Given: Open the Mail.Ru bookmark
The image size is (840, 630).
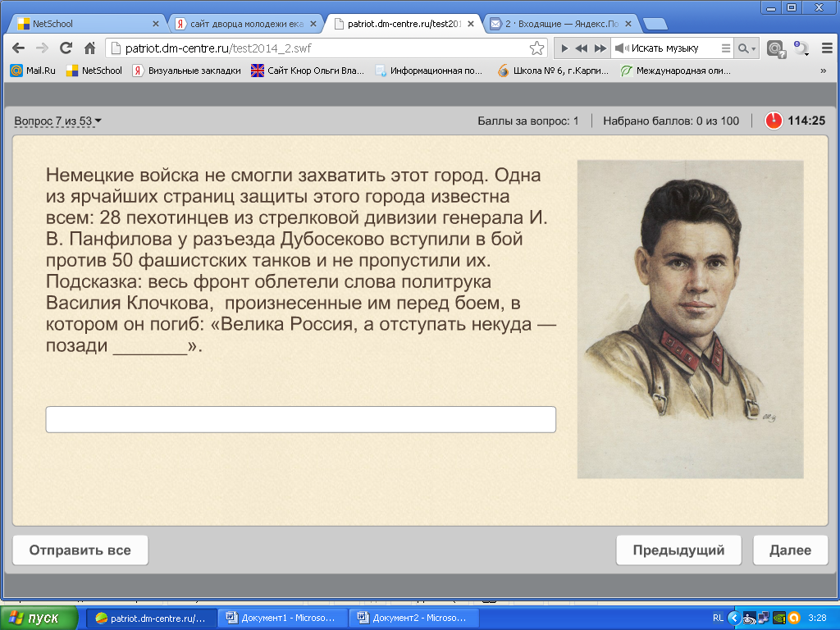Looking at the screenshot, I should point(33,71).
